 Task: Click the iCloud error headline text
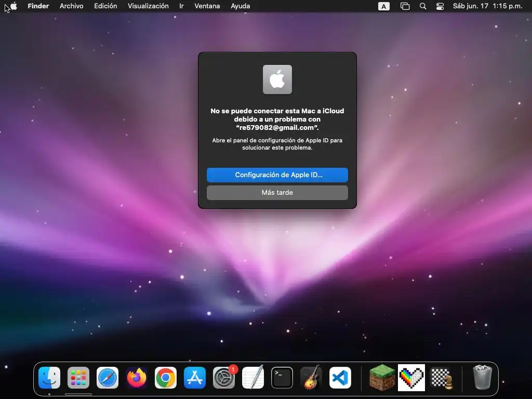tap(277, 119)
